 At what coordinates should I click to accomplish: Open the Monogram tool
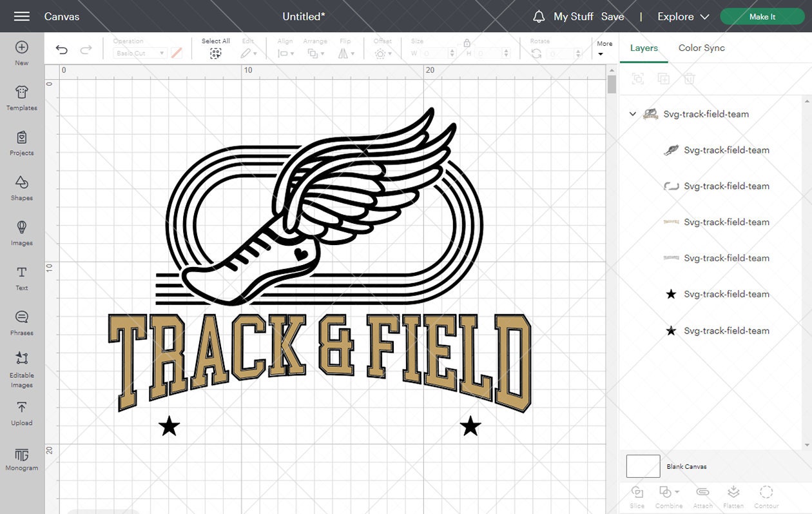21,459
